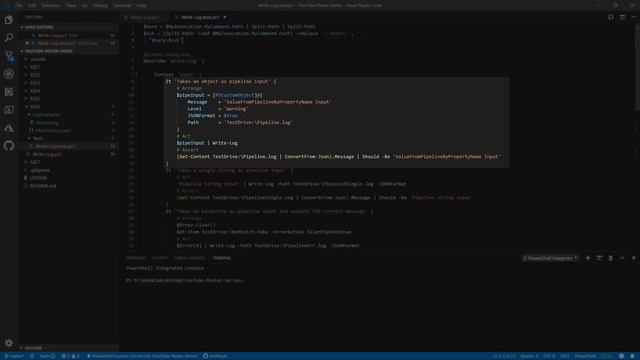Switch to the DEBUG CONSOLE panel tab
Image resolution: width=640 pixels, height=360 pixels.
190,258
